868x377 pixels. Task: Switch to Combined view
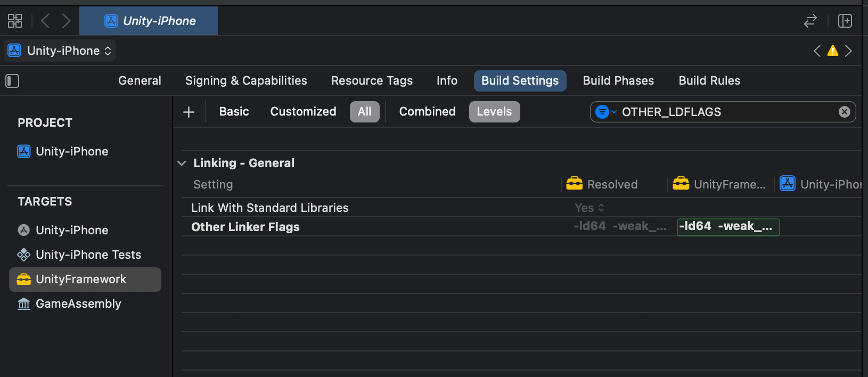[427, 111]
